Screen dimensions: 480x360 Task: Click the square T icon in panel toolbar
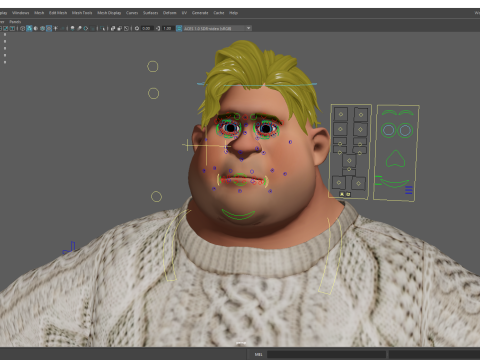click(12, 28)
